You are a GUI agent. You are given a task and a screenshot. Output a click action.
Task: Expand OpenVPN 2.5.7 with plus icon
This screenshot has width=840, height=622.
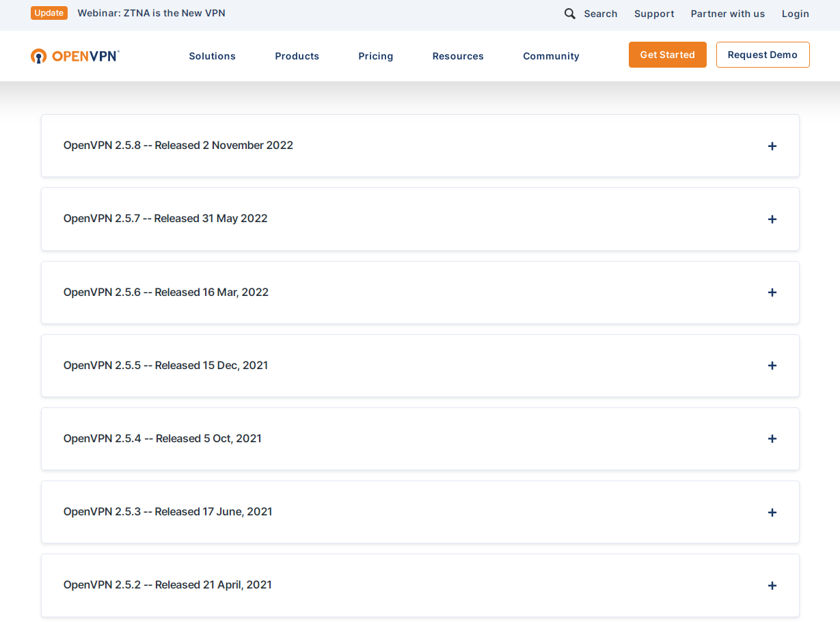tap(772, 219)
